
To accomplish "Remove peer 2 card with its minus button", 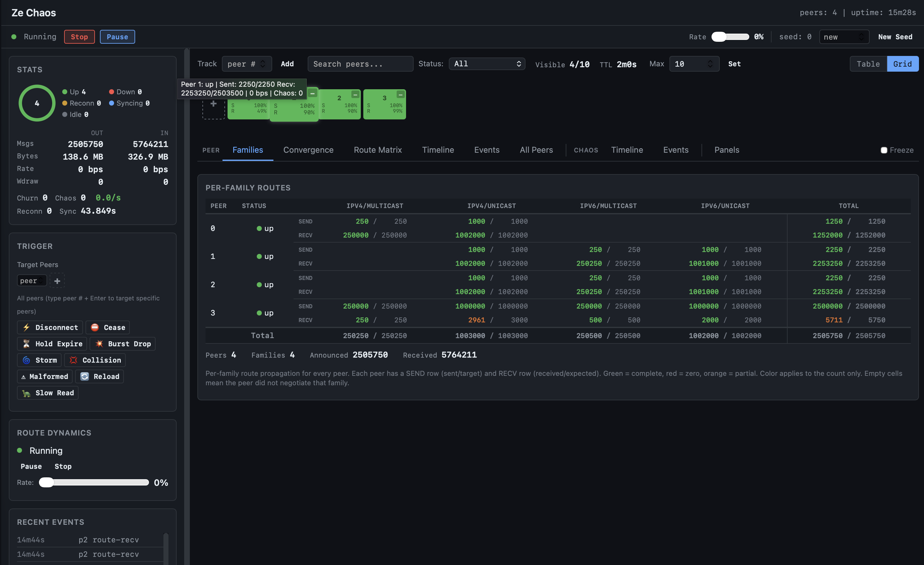I will [x=355, y=95].
